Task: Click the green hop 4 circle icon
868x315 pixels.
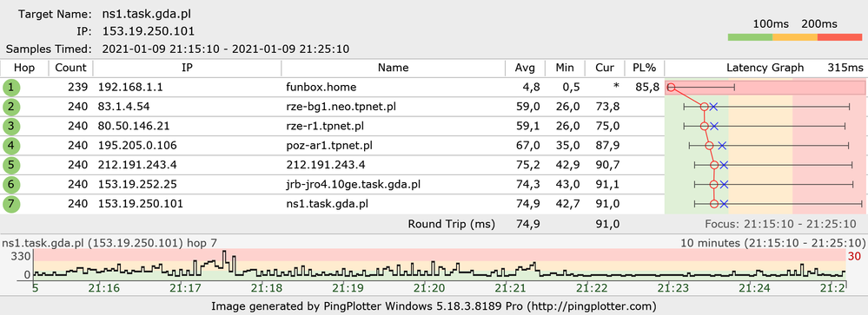Action: [x=11, y=146]
